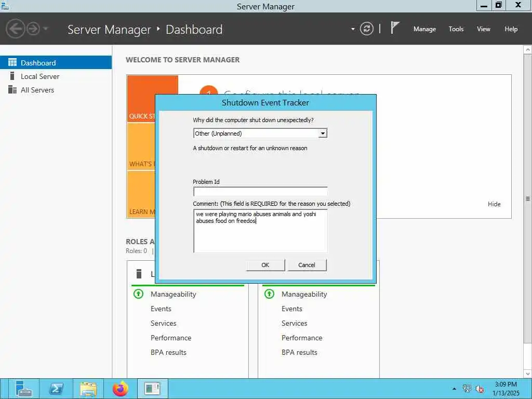Click Performance in the left server tile

pos(171,338)
